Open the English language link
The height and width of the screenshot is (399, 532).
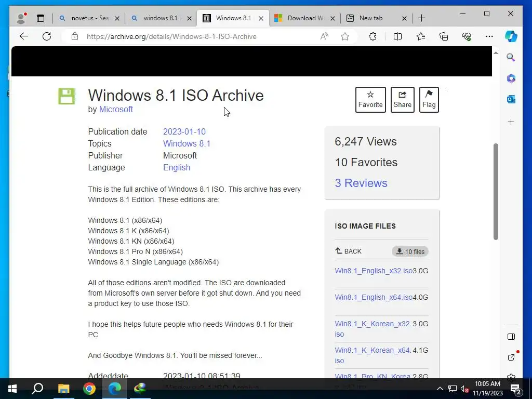[x=177, y=168]
